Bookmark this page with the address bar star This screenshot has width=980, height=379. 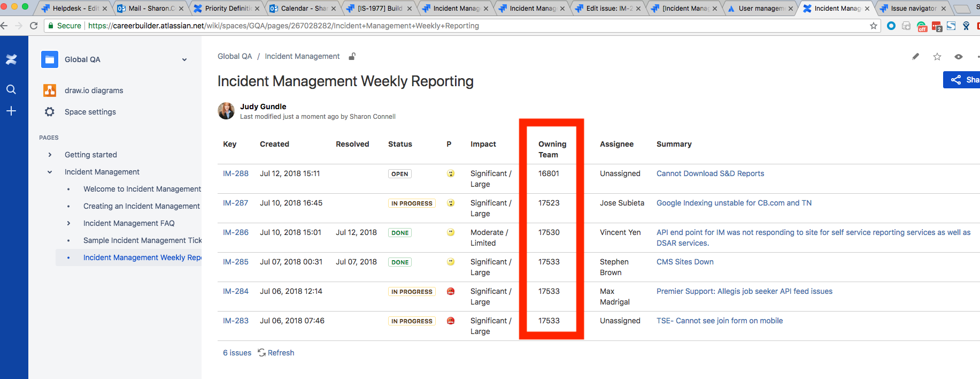click(874, 26)
